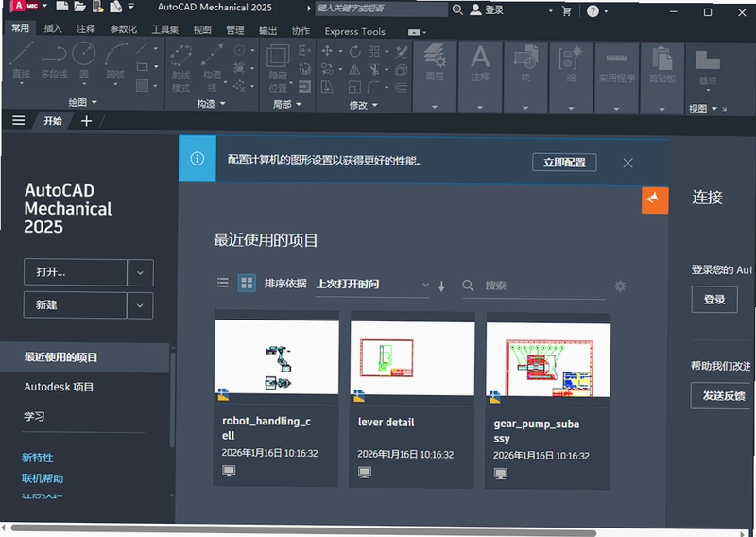Click the 发送反馈 button
This screenshot has height=537, width=756.
point(723,395)
